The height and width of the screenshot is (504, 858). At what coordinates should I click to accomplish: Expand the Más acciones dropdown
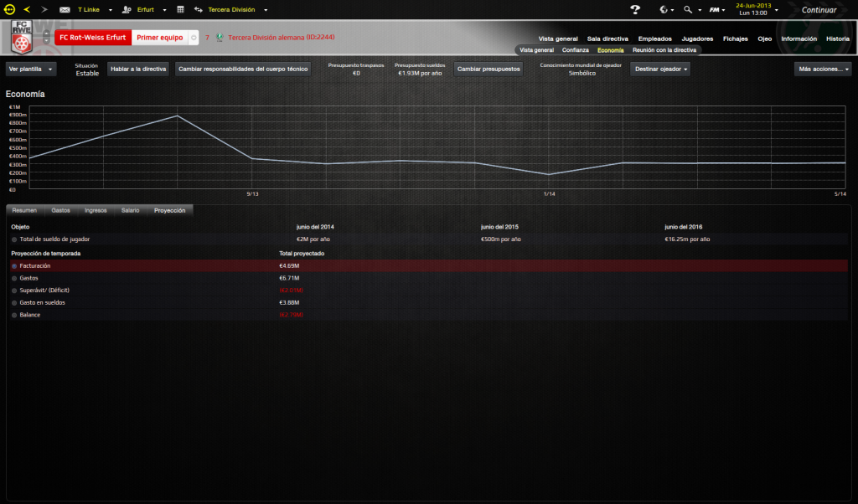[823, 69]
